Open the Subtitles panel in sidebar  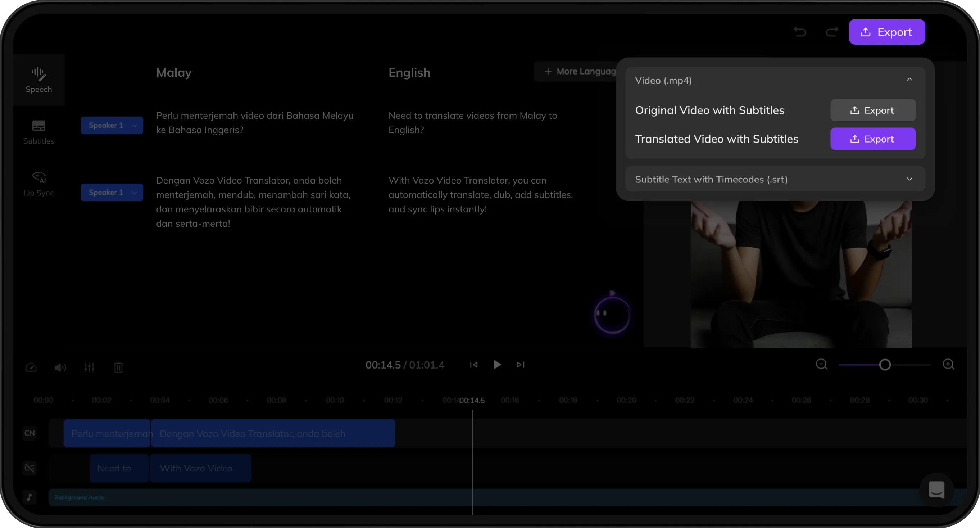(39, 132)
